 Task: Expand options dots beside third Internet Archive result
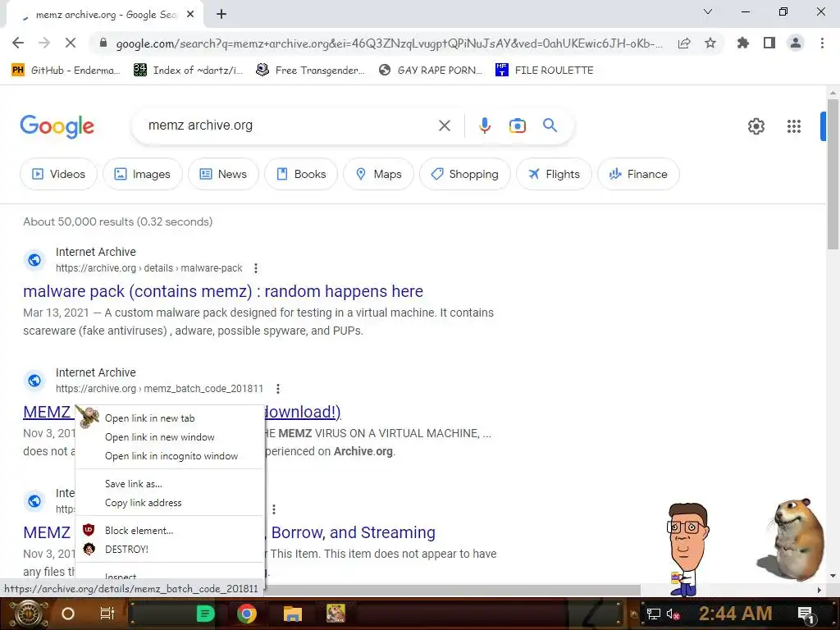tap(274, 509)
